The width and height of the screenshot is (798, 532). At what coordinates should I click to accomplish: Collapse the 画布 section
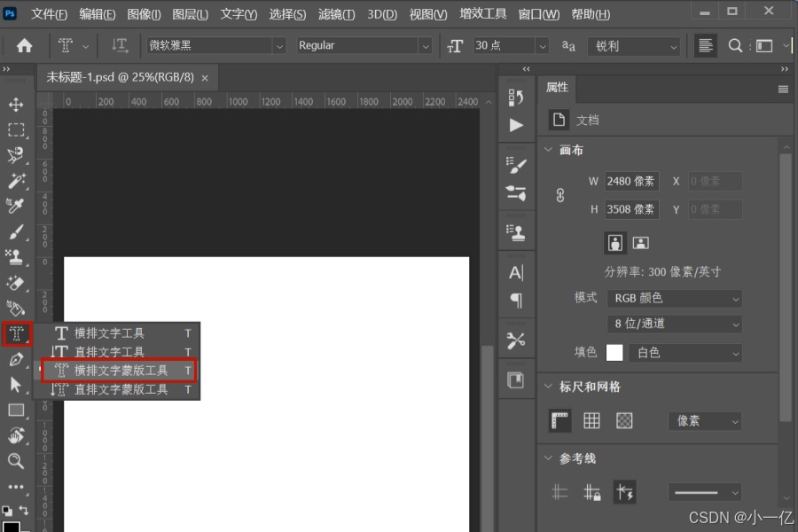point(548,150)
